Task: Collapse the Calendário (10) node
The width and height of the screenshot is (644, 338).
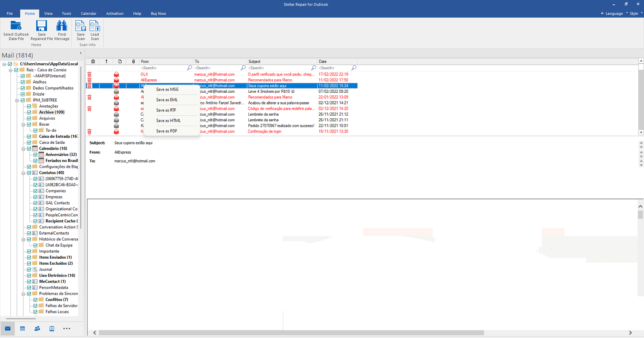Action: pyautogui.click(x=23, y=148)
